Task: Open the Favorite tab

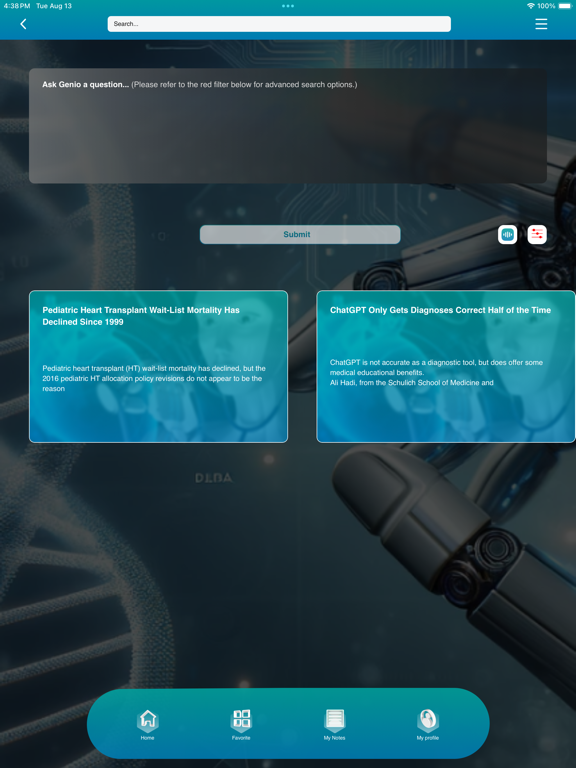Action: pyautogui.click(x=240, y=724)
